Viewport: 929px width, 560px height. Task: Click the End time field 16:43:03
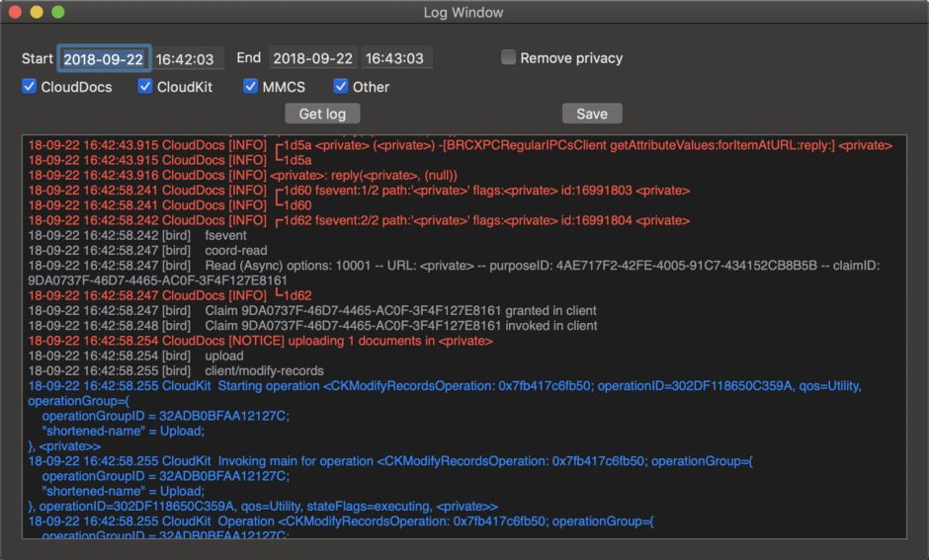pyautogui.click(x=396, y=59)
